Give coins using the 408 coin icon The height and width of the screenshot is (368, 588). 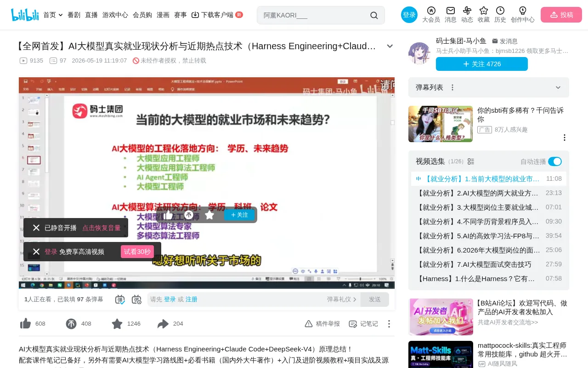71,324
